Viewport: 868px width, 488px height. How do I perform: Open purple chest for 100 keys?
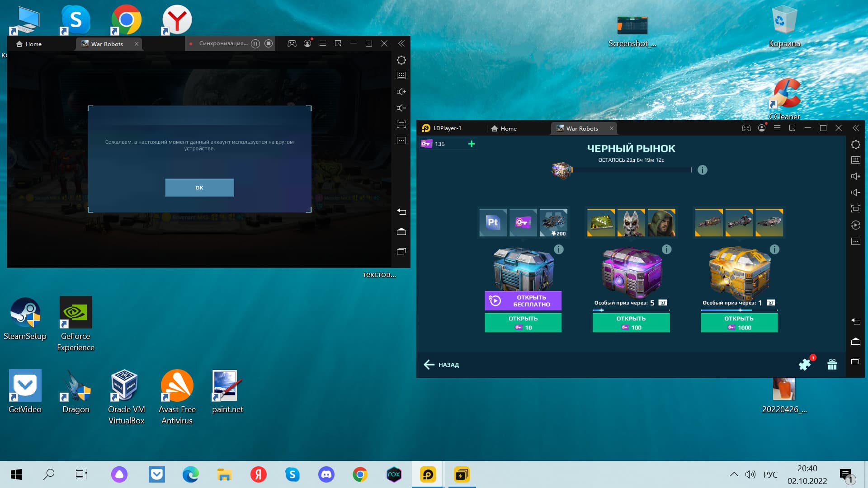pyautogui.click(x=631, y=323)
